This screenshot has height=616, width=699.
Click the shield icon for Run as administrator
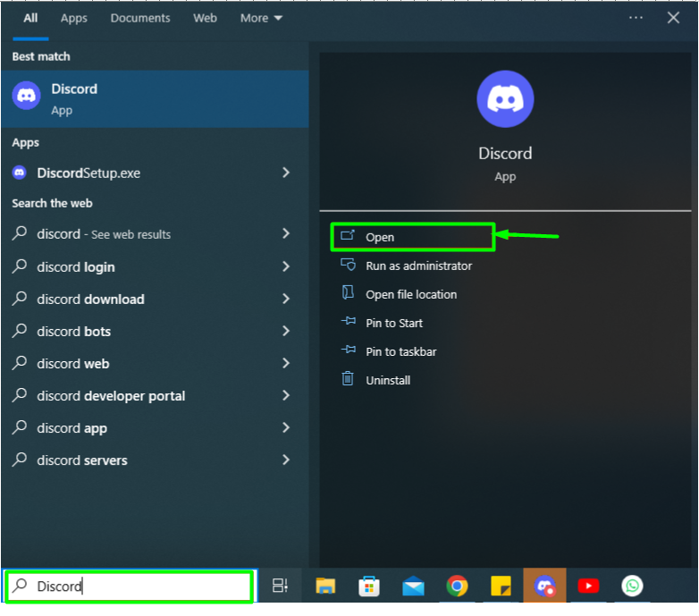(x=348, y=265)
